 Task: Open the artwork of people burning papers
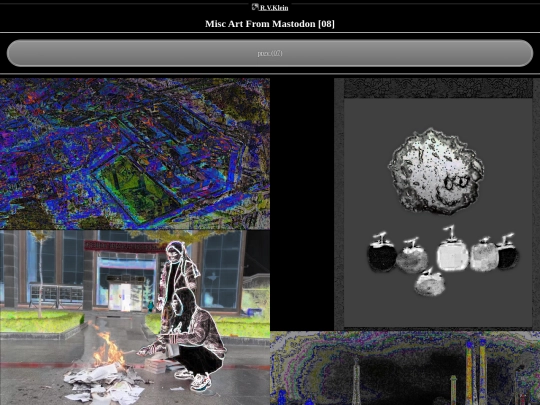135,318
